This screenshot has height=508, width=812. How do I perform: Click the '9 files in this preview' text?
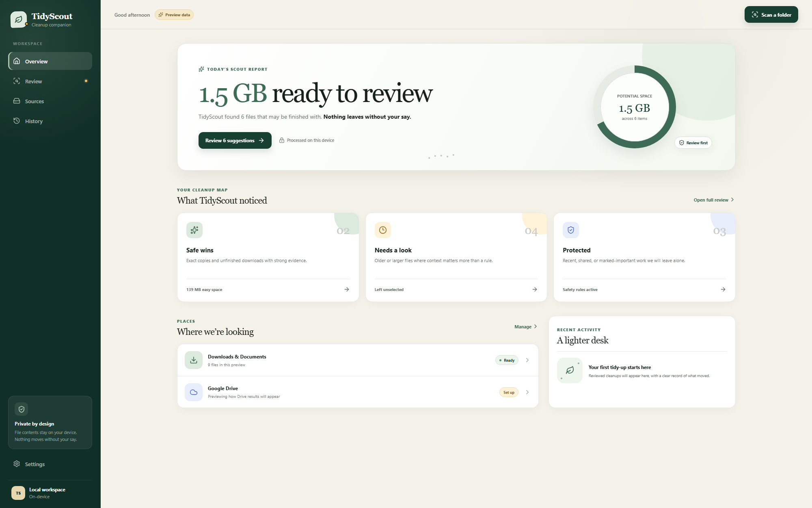(x=227, y=365)
